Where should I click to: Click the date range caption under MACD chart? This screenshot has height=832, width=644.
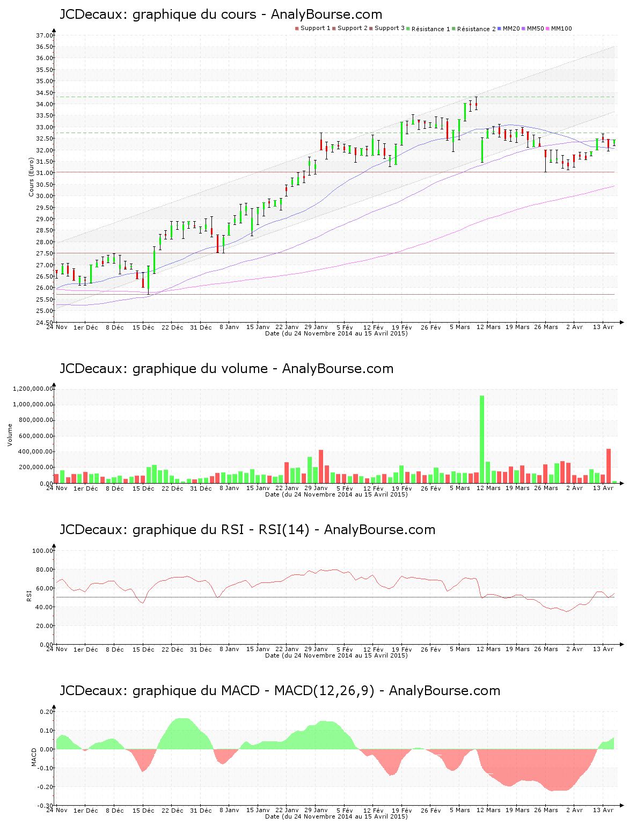pyautogui.click(x=336, y=816)
